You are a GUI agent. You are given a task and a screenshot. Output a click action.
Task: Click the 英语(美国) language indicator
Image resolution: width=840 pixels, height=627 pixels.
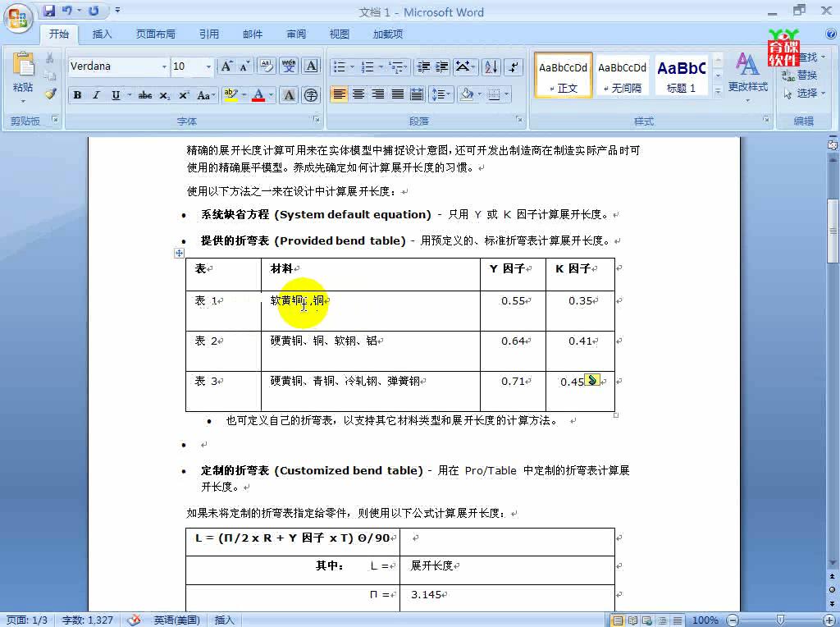point(177,620)
